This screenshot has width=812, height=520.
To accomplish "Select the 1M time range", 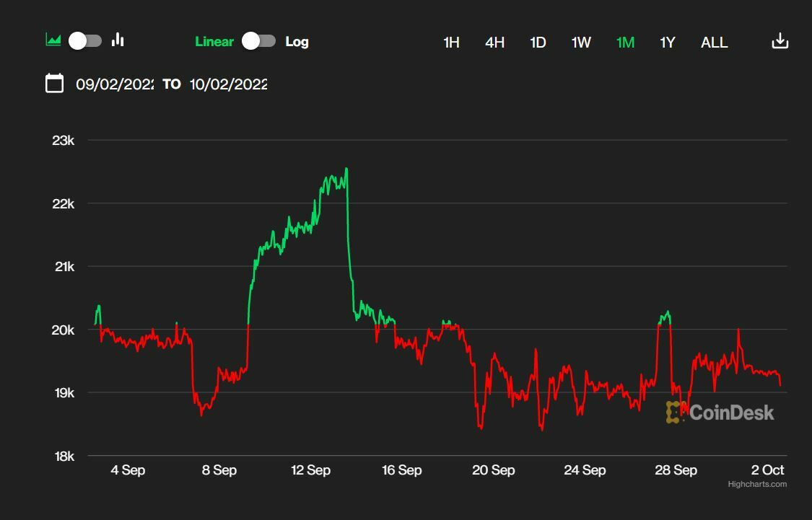I will pyautogui.click(x=625, y=43).
